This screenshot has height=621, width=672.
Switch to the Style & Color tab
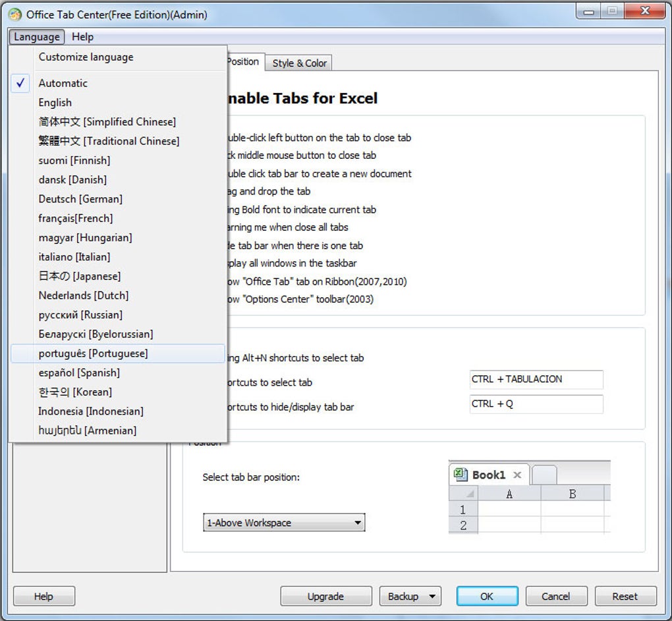coord(299,63)
